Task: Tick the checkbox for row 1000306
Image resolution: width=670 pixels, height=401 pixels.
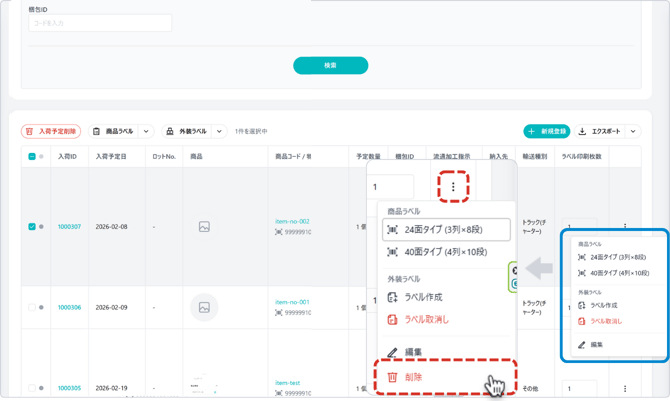Action: coord(32,307)
